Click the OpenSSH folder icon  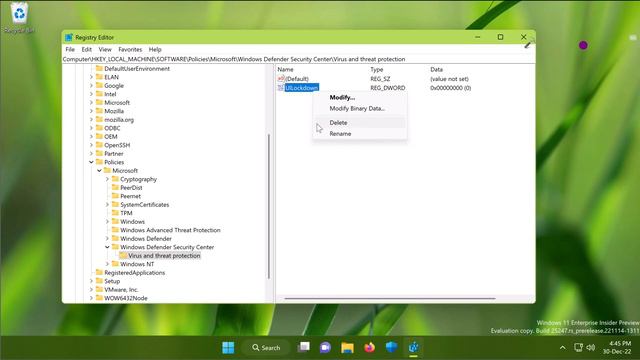pos(99,145)
